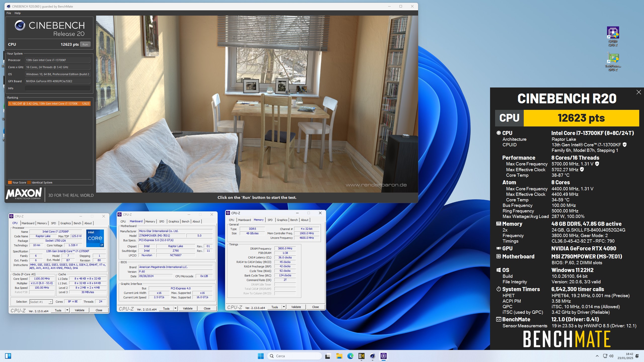Click Validate in middle CPU-Z window

point(188,309)
